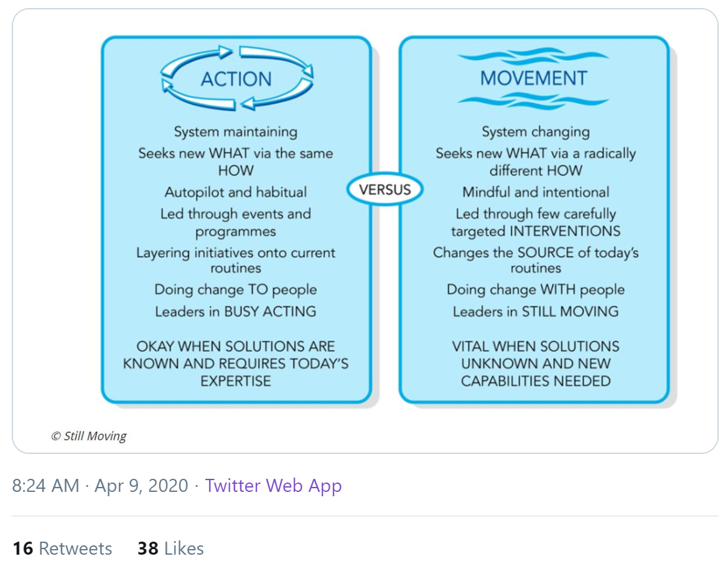Click the wavy lines above MOVEMENT
Image resolution: width=728 pixels, height=569 pixels.
click(533, 56)
